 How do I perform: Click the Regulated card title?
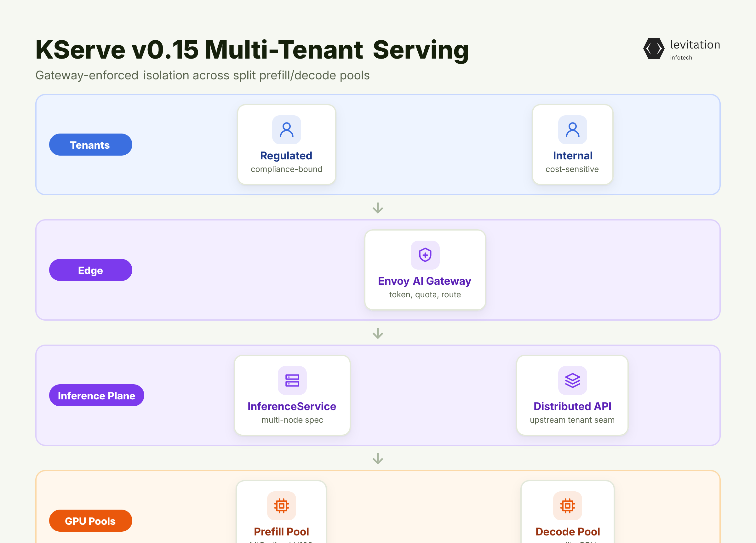coord(286,156)
